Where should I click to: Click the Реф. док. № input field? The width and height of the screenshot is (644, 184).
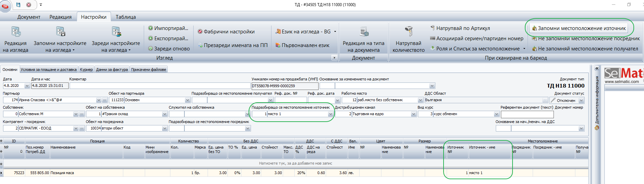click(x=291, y=100)
